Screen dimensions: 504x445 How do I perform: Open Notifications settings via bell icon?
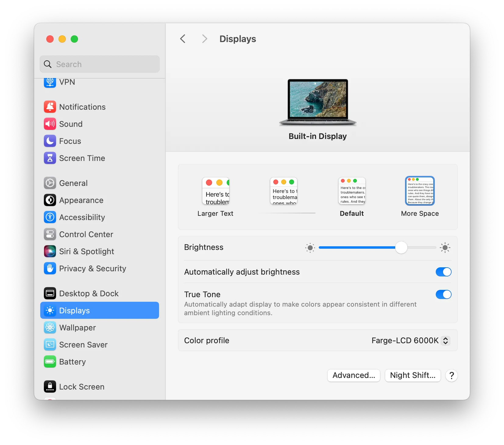[x=50, y=107]
